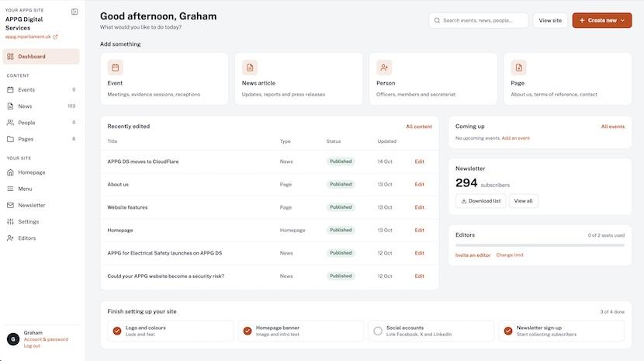Collapse the sidebar with the panel icon
Viewport: 644px width, 361px height.
(x=74, y=12)
